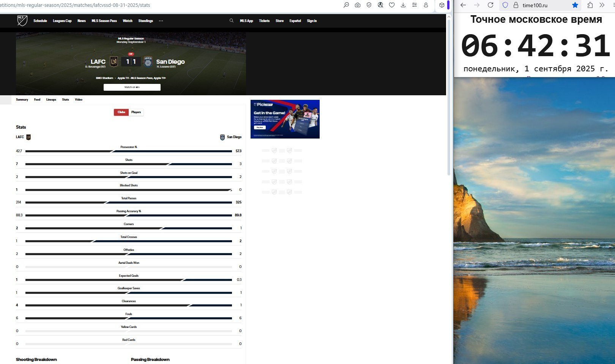Click the browser snapshot camera icon
The height and width of the screenshot is (364, 615).
(358, 5)
